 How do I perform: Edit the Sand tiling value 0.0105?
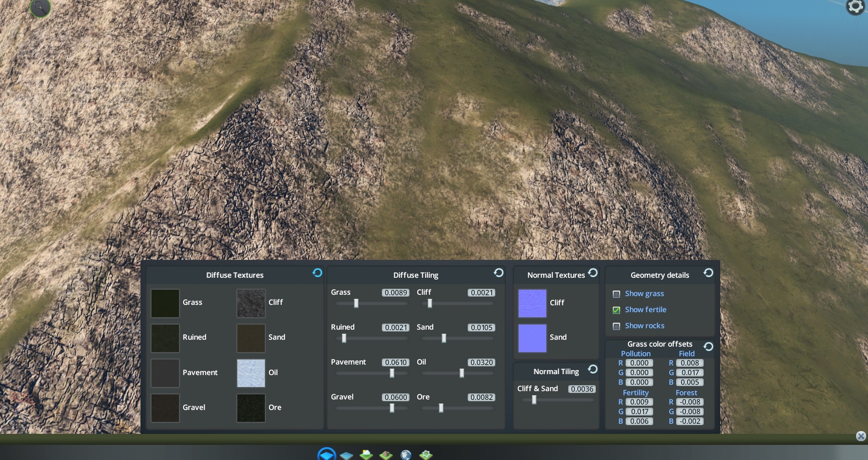[x=481, y=327]
